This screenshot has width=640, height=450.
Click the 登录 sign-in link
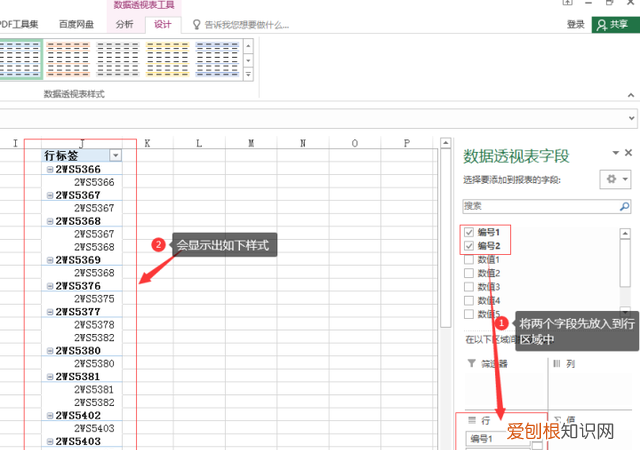tap(576, 24)
